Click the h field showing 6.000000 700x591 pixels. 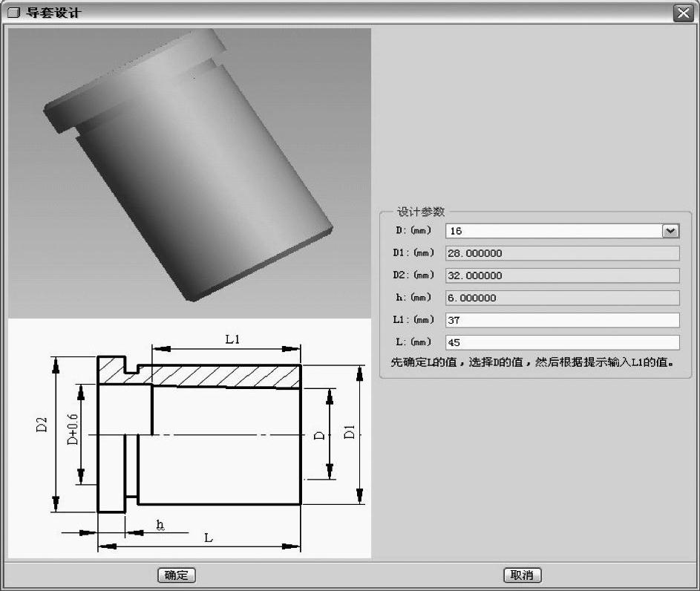pyautogui.click(x=562, y=298)
